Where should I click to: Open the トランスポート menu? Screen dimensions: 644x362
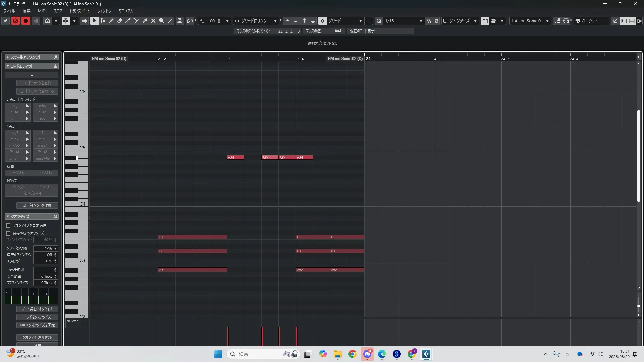point(80,11)
